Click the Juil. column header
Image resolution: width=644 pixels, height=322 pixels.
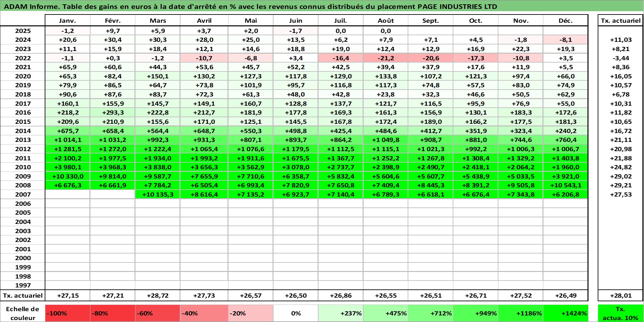341,20
